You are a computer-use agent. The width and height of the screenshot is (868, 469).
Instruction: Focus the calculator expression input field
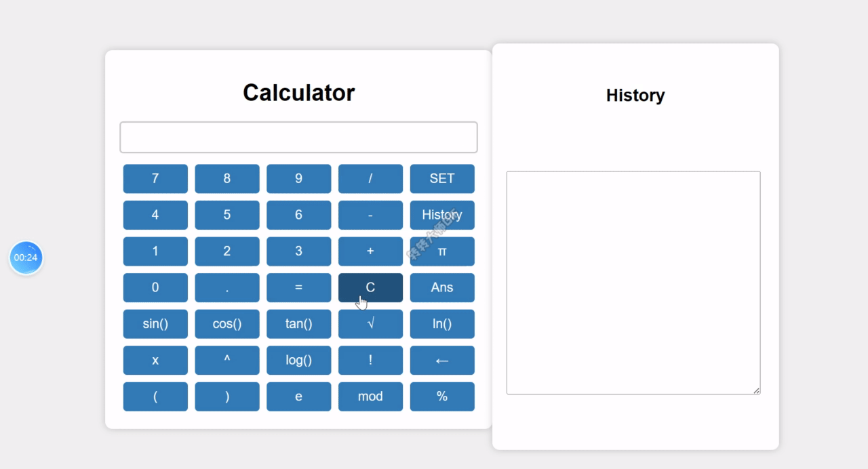point(298,138)
